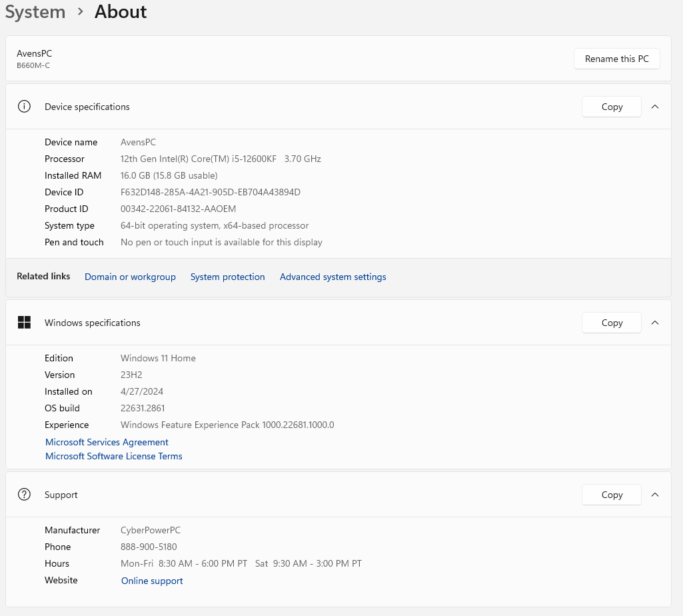Copy the device specifications

tap(611, 107)
